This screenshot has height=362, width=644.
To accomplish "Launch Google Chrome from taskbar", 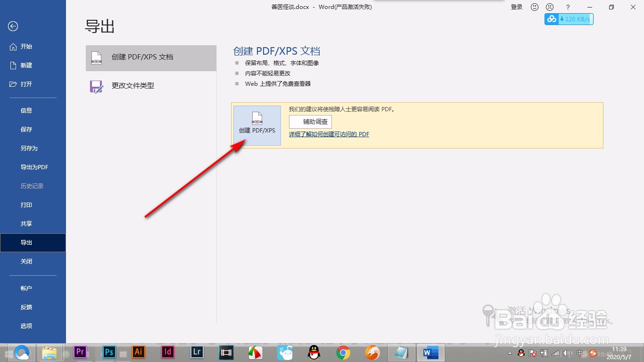I will (x=343, y=352).
